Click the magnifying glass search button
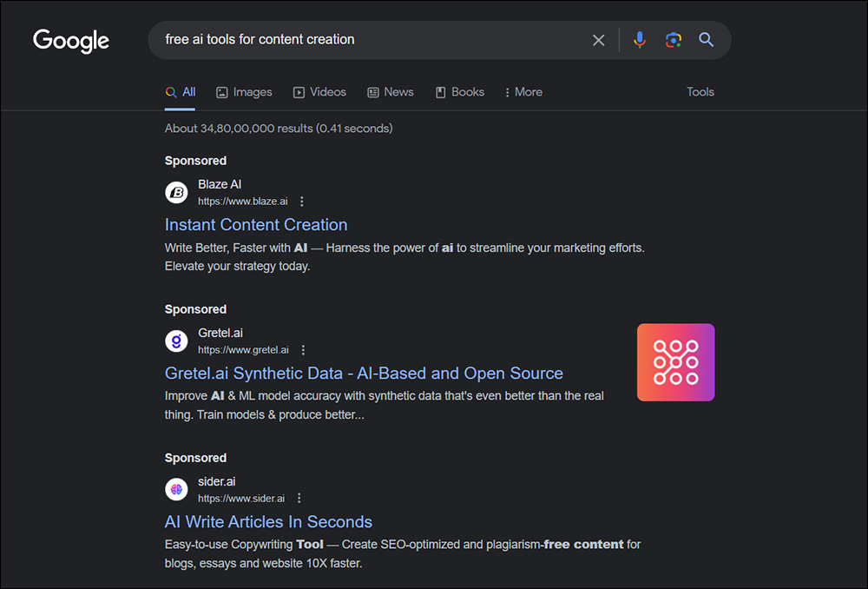The image size is (868, 589). (x=707, y=40)
